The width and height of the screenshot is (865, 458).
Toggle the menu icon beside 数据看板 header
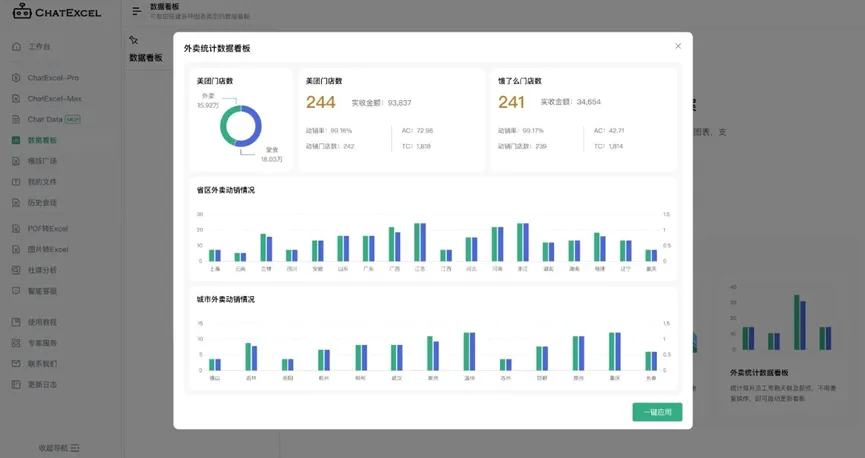coord(137,11)
